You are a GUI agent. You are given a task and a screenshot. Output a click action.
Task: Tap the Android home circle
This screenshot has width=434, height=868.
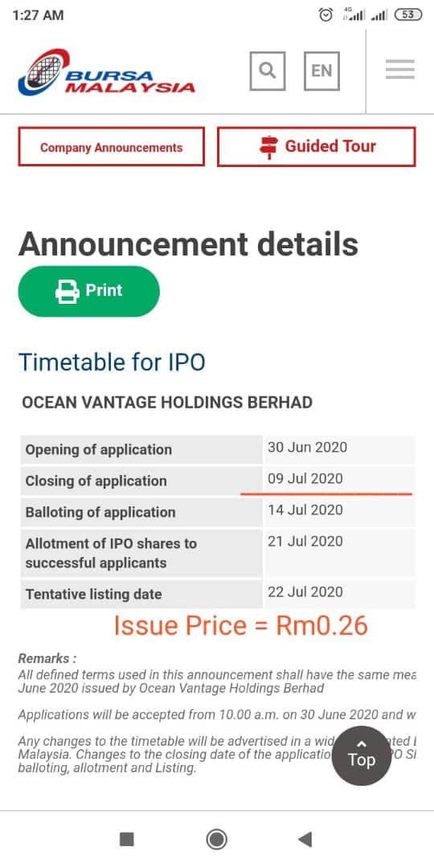(216, 839)
